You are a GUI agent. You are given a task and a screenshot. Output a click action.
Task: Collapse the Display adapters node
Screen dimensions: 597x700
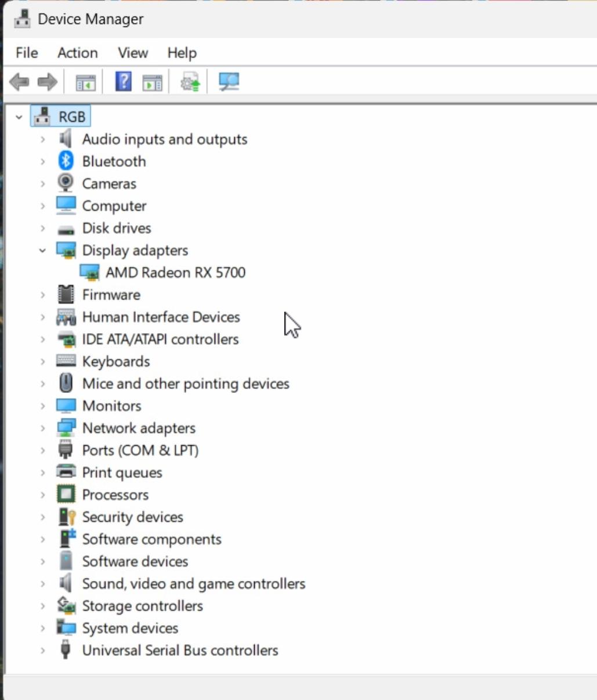pyautogui.click(x=42, y=251)
